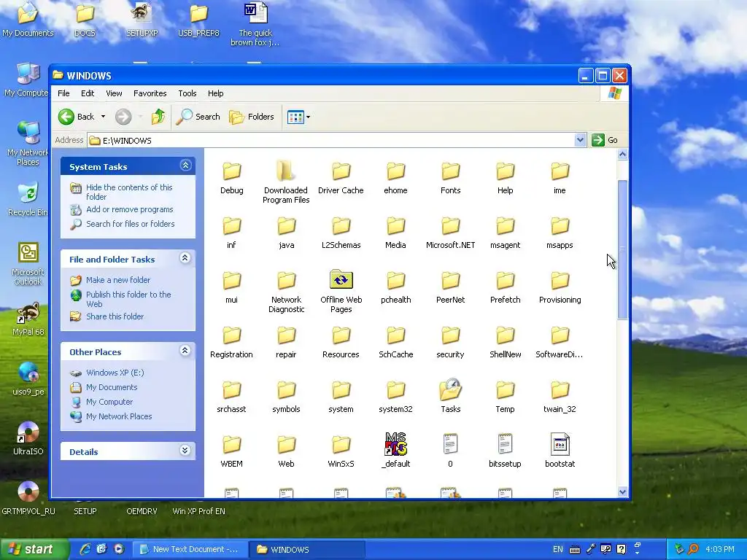The height and width of the screenshot is (560, 747).
Task: Click the WINDOWS taskbar button
Action: [x=307, y=550]
